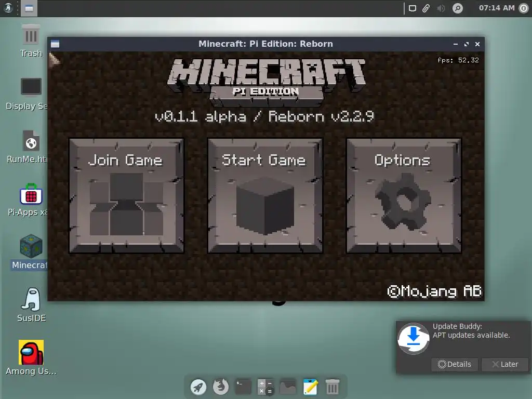This screenshot has width=532, height=399.
Task: Open the notepad editor dock icon
Action: 310,387
